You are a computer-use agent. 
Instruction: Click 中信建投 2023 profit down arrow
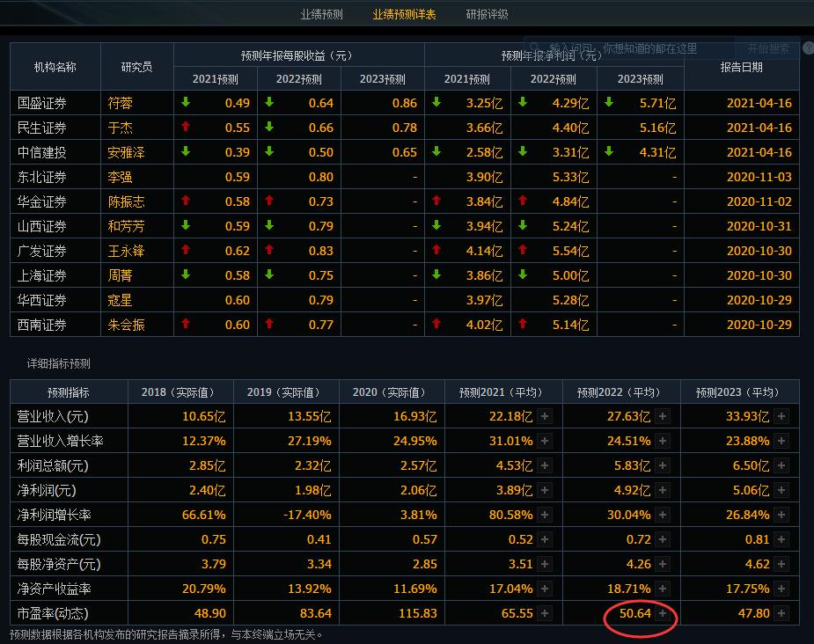[609, 151]
